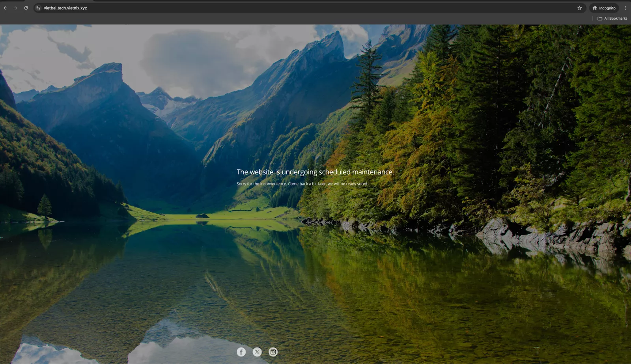Click the scheduled maintenance heading text

tap(315, 172)
